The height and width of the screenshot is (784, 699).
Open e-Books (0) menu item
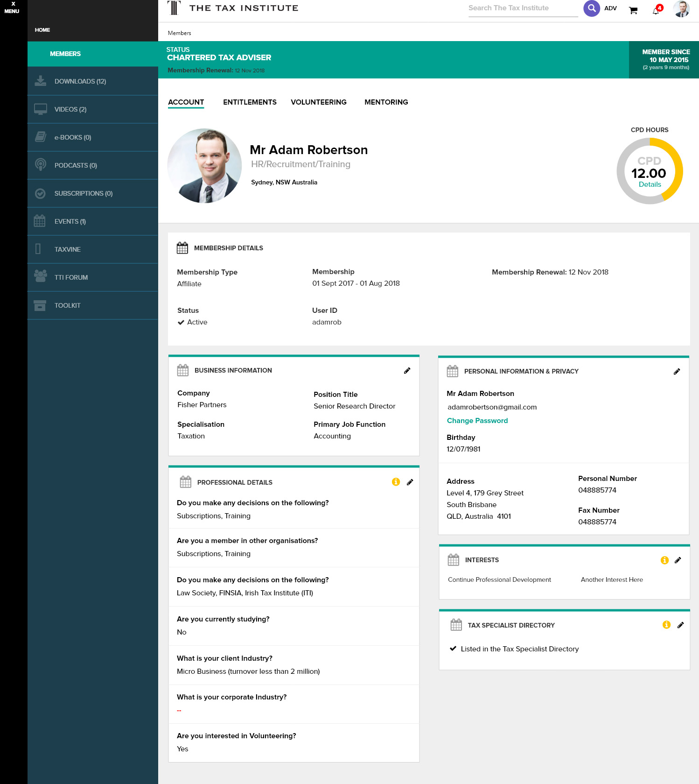(93, 137)
